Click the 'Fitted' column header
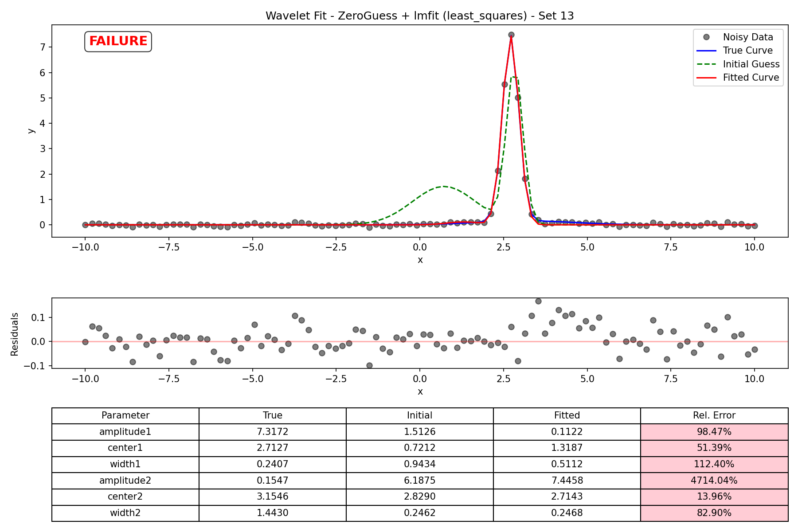Screen dimensions: 798x532 click(x=567, y=415)
